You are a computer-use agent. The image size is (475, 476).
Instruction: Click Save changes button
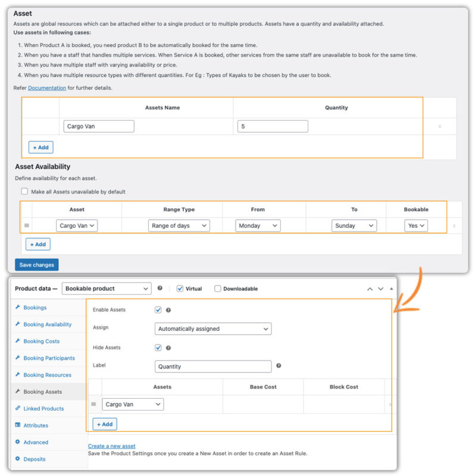[37, 265]
